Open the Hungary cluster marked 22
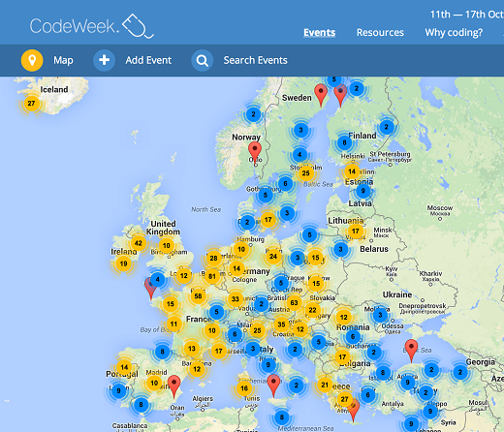 tap(312, 310)
